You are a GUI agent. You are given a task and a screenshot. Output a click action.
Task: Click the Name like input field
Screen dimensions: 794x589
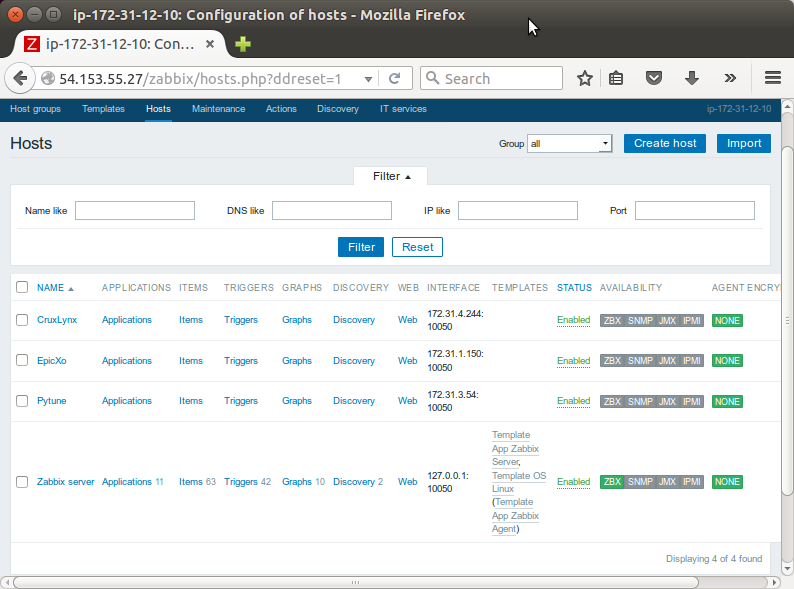(x=135, y=211)
